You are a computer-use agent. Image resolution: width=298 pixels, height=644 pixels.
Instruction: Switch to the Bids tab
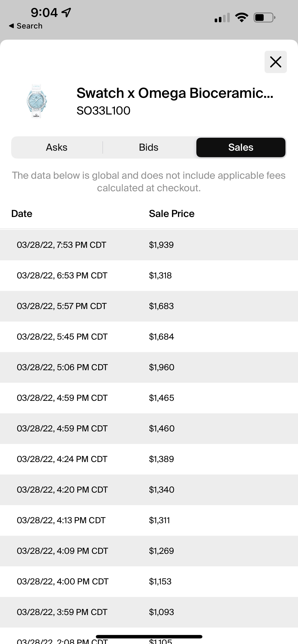click(x=149, y=147)
